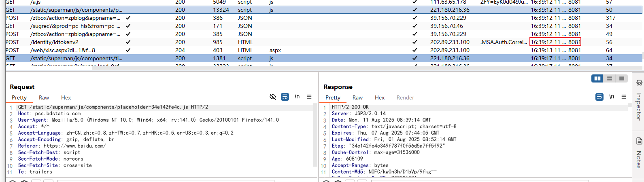Click the Last-Modified header line

[394, 140]
